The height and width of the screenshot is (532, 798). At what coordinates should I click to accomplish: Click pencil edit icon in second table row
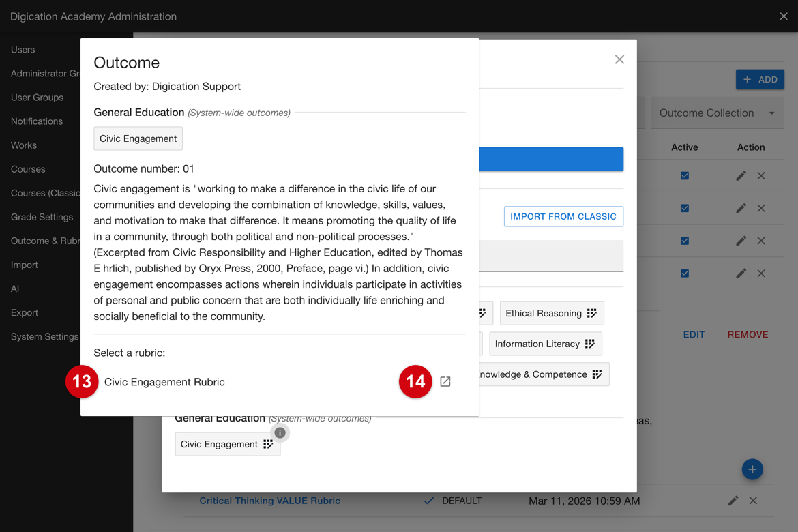(x=741, y=208)
